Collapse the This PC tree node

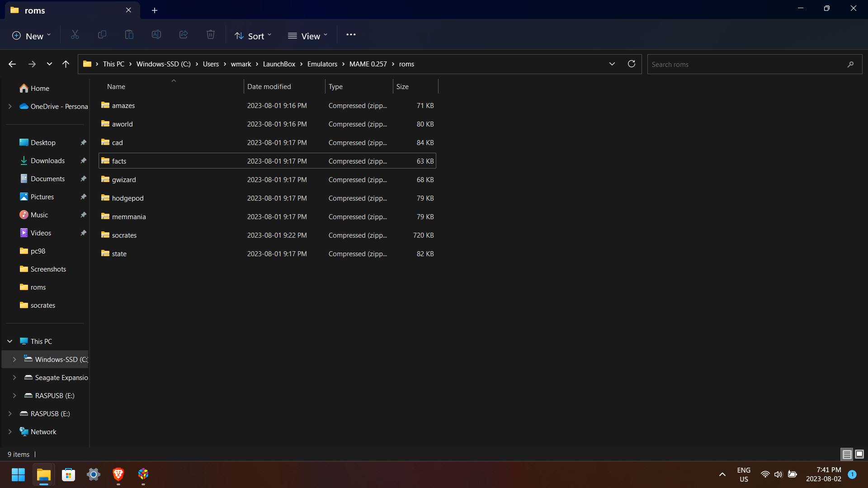[x=10, y=341]
